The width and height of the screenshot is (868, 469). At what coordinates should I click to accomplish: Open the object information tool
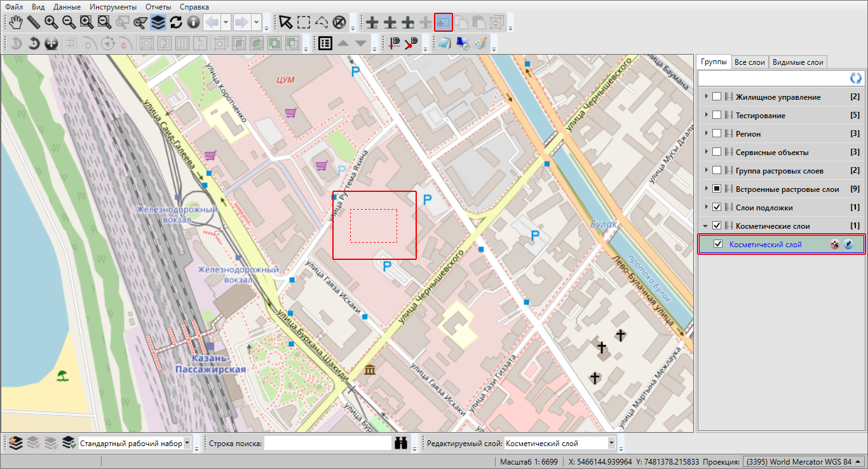193,22
